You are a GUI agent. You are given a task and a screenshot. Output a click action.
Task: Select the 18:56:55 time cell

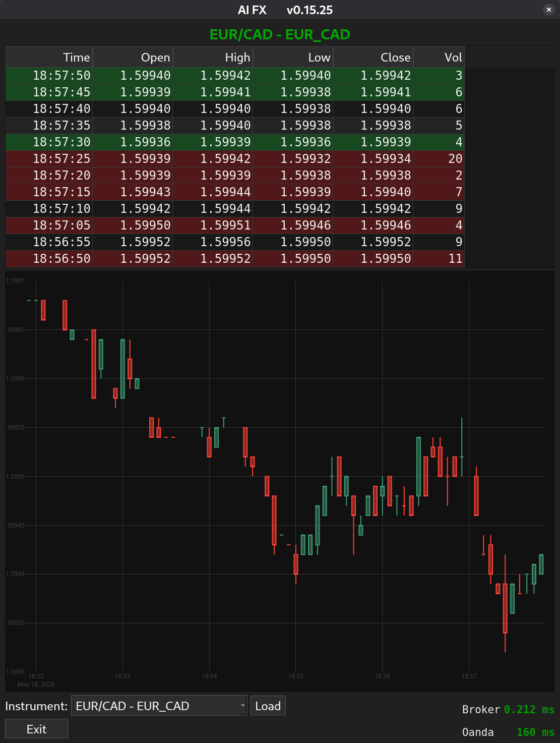point(49,242)
